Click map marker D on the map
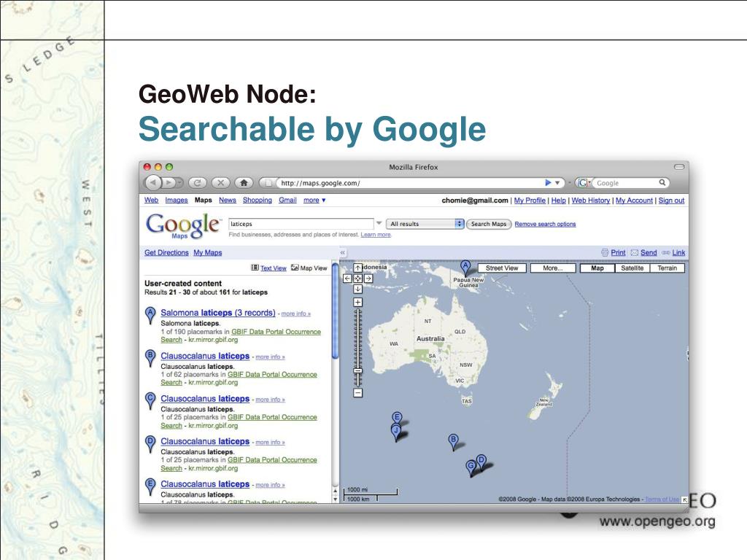The image size is (747, 560). (x=481, y=462)
